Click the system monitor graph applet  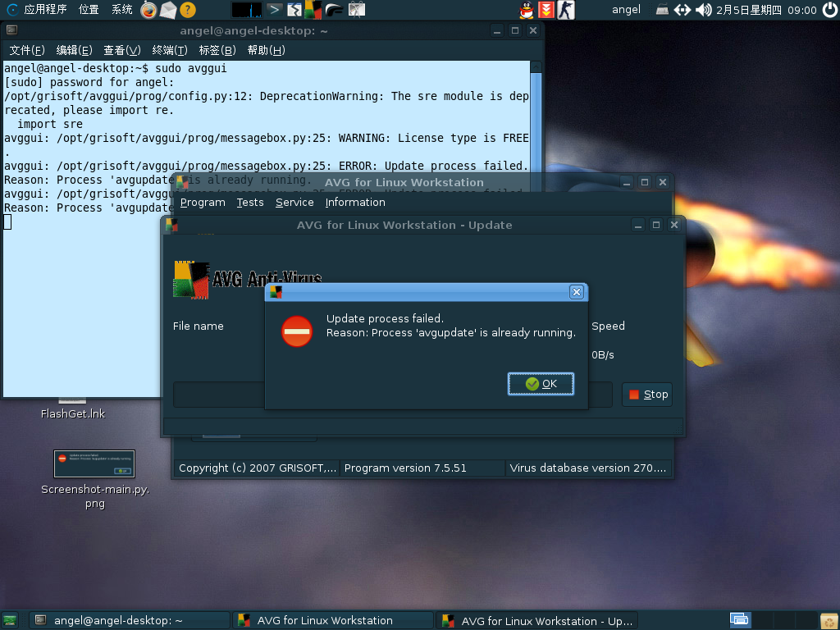246,10
